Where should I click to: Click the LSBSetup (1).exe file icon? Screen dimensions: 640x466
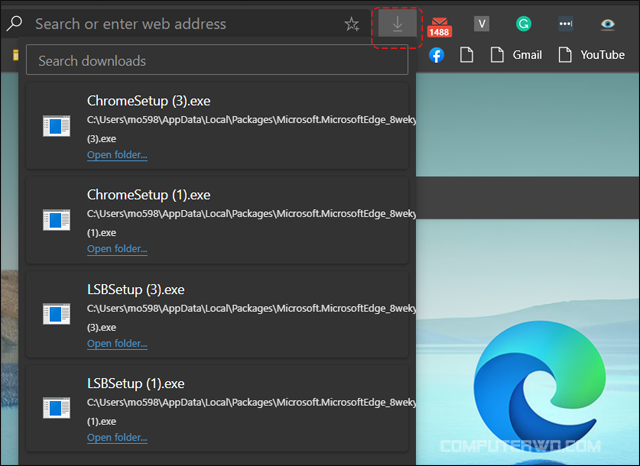pos(56,408)
